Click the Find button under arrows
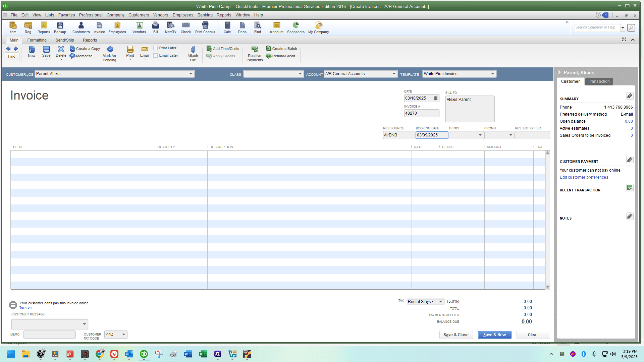The width and height of the screenshot is (644, 362). pyautogui.click(x=12, y=56)
